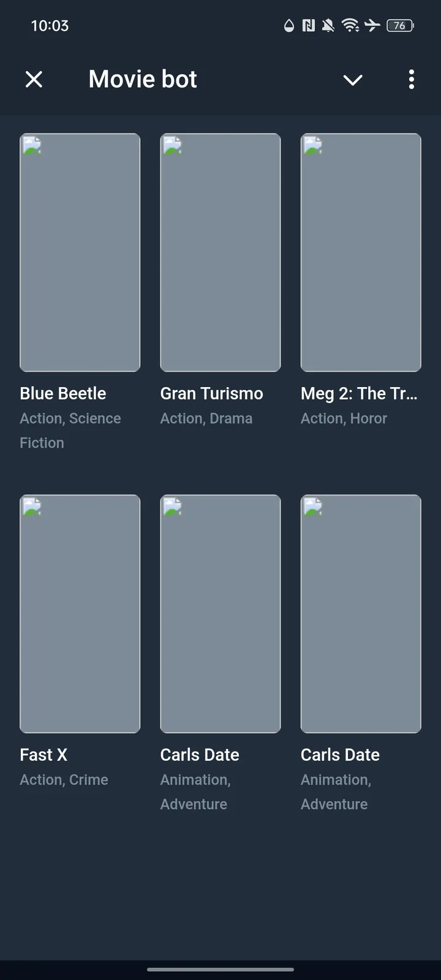This screenshot has width=441, height=980.
Task: Tap the broken image icon on Gran Turismo poster
Action: [x=173, y=146]
